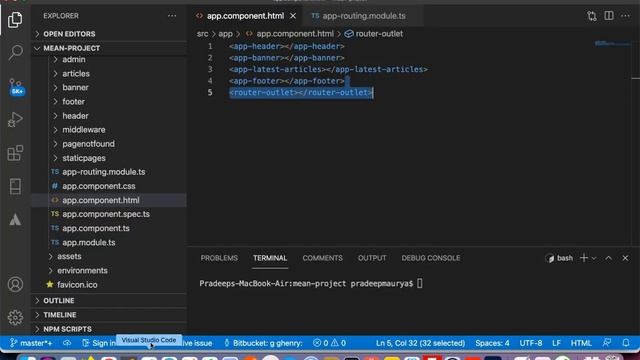Click the editor minimap preview
Image resolution: width=640 pixels, height=360 pixels.
[x=612, y=44]
